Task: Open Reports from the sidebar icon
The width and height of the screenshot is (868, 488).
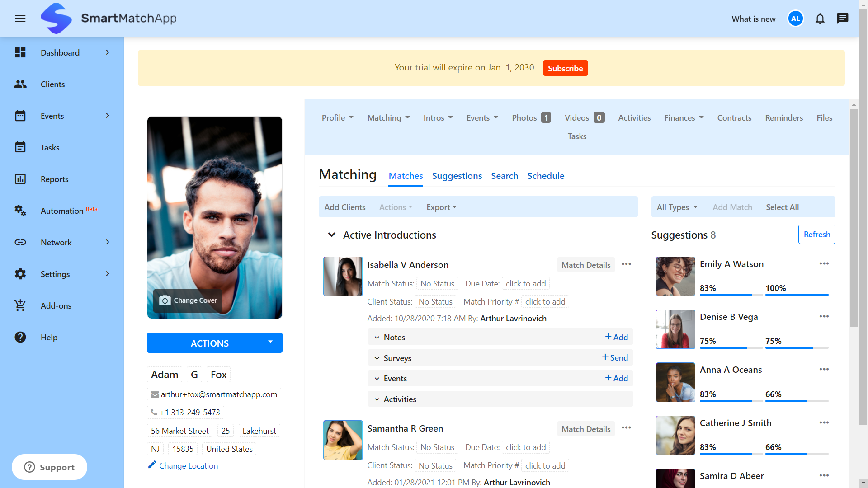Action: (20, 179)
